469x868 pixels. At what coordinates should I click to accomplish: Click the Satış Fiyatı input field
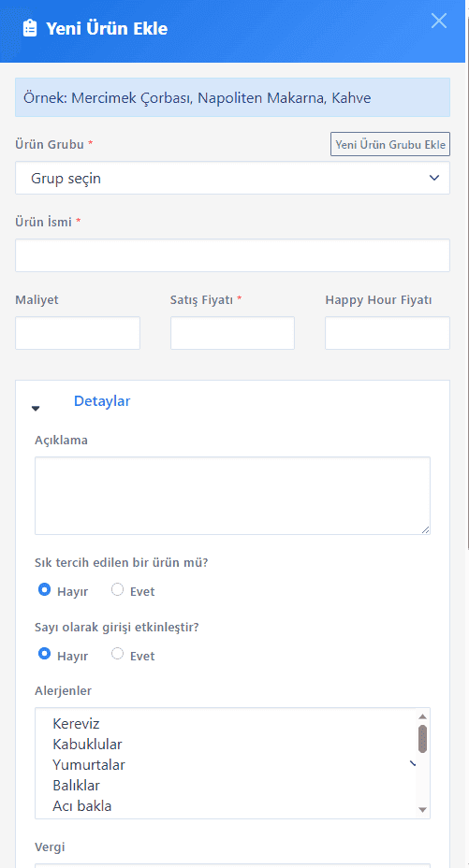pos(232,333)
